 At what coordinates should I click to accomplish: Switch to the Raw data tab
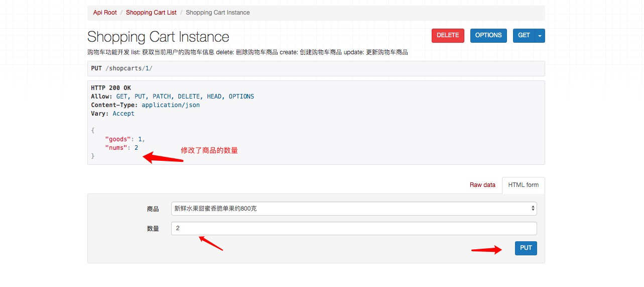[482, 185]
